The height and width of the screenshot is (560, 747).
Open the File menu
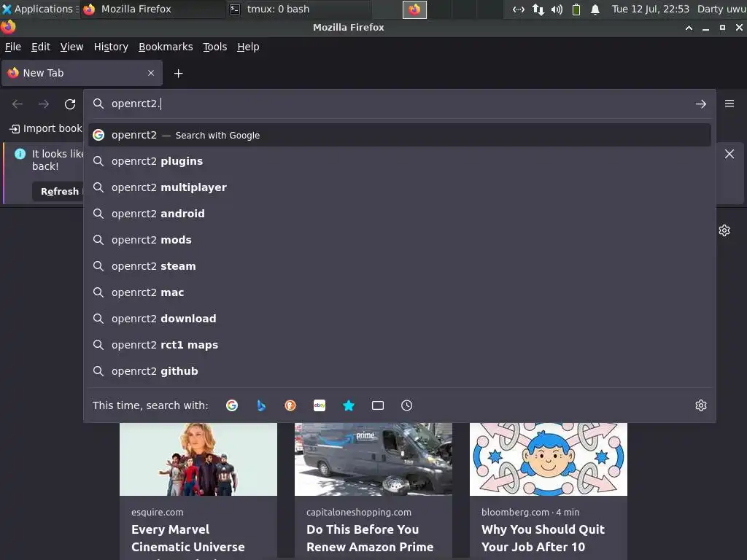pyautogui.click(x=13, y=47)
